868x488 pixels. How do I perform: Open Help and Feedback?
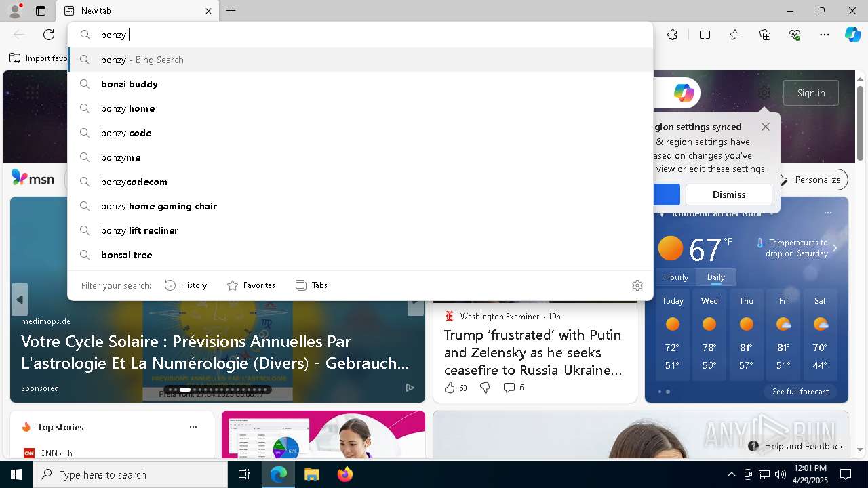click(x=795, y=446)
